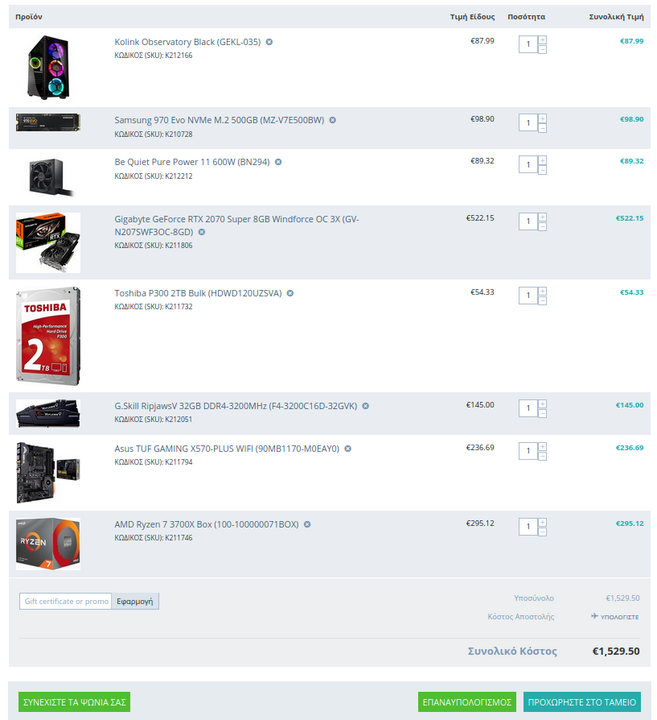Screen dimensions: 657x720
Task: Remove Be Quiet Pure Power 11 item
Action: pyautogui.click(x=278, y=162)
